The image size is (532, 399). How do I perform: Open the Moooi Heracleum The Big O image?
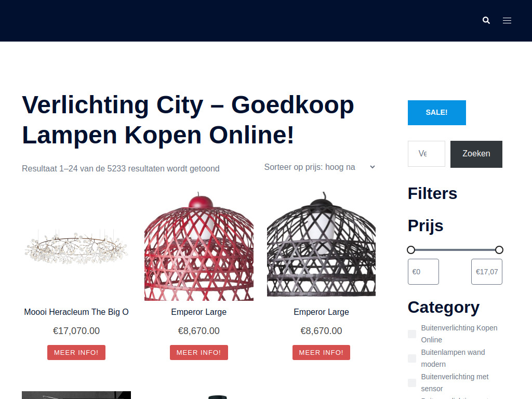[76, 246]
